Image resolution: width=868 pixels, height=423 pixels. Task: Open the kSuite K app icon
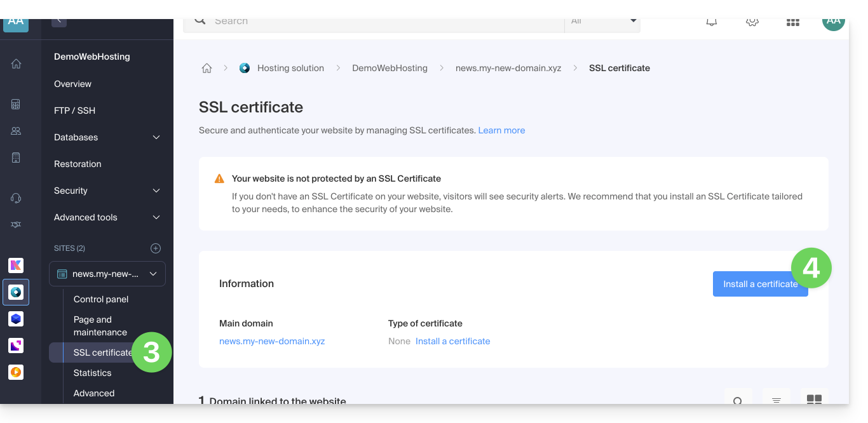[16, 265]
